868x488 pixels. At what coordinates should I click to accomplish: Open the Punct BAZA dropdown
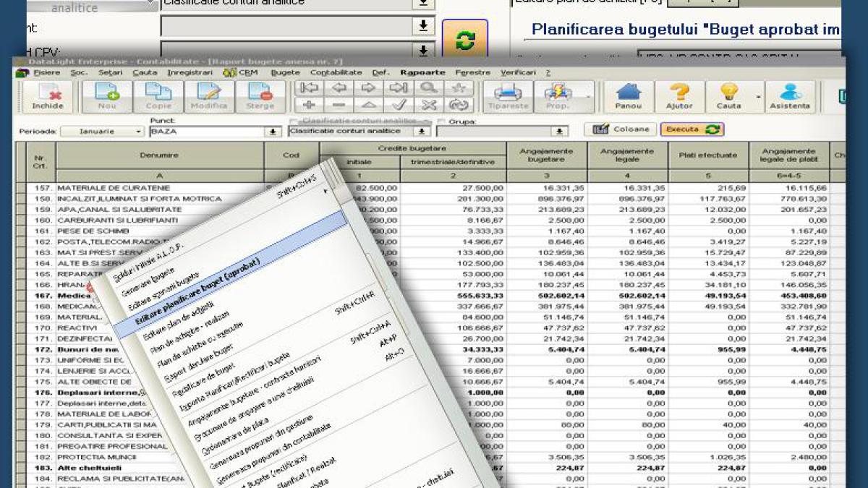(x=273, y=132)
